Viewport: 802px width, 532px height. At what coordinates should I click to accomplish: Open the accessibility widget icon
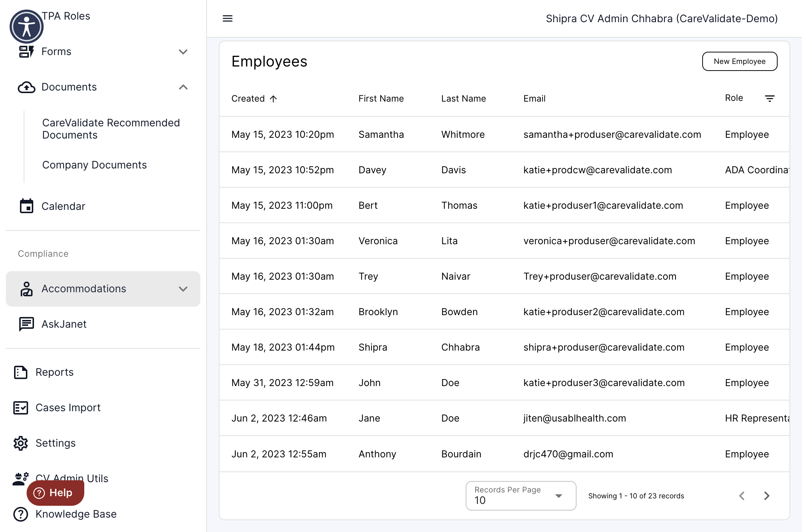(26, 27)
